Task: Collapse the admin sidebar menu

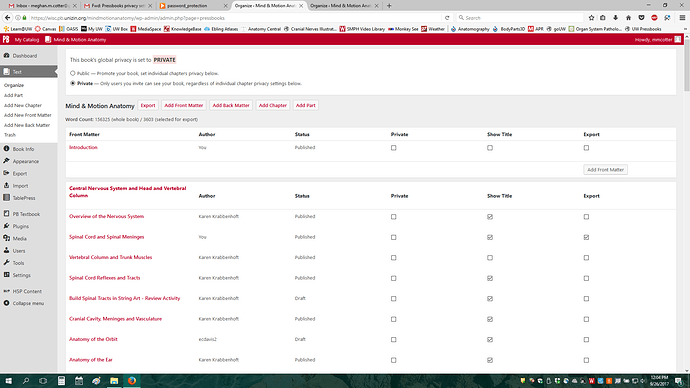Action: pyautogui.click(x=29, y=303)
